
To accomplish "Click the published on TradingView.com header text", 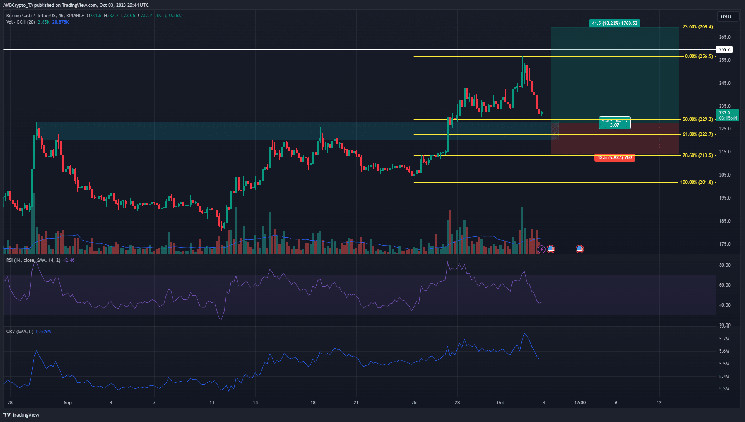I will 76,5.
